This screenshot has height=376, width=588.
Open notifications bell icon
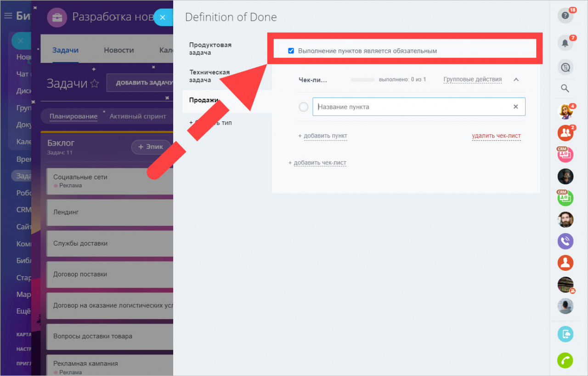[565, 43]
